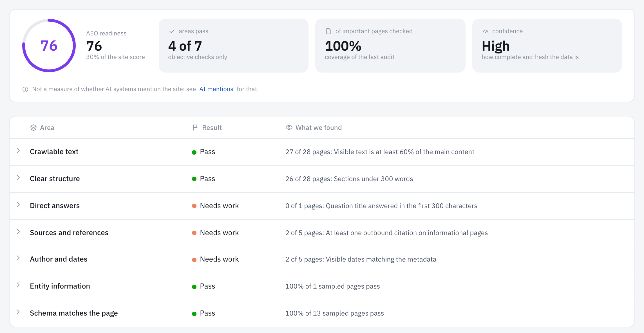Click the document icon in pages checked card
The height and width of the screenshot is (333, 644).
(x=328, y=31)
